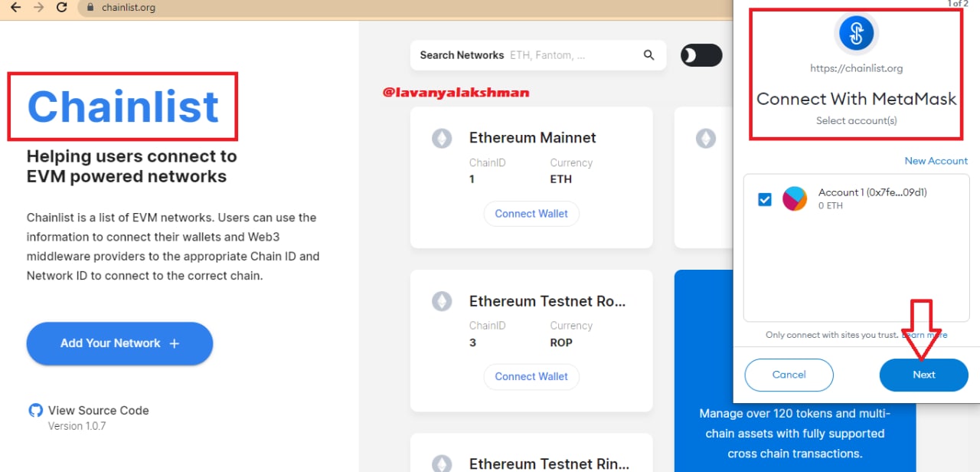Click the New Account link in MetaMask

pos(936,161)
